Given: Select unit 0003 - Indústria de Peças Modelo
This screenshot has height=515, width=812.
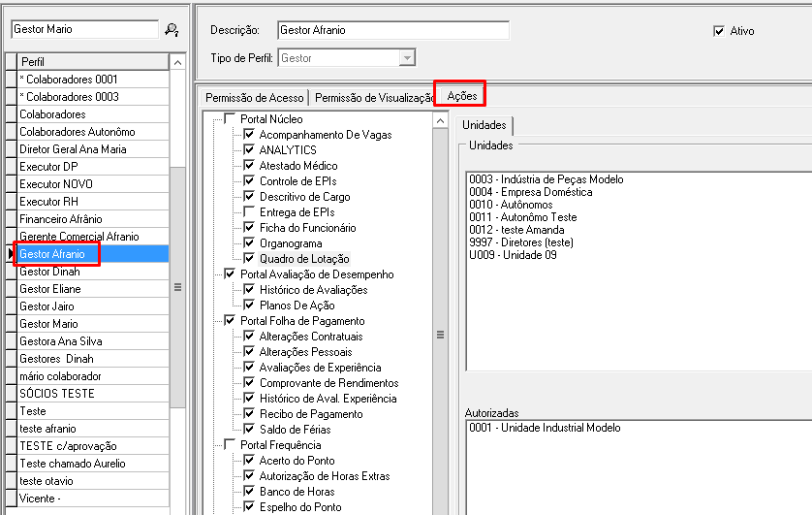Looking at the screenshot, I should tap(546, 179).
